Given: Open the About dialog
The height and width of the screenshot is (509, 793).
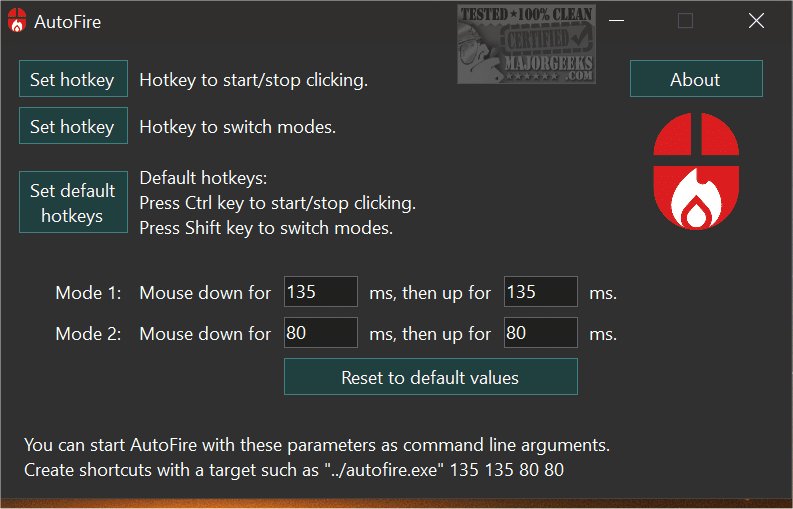Looking at the screenshot, I should 695,80.
